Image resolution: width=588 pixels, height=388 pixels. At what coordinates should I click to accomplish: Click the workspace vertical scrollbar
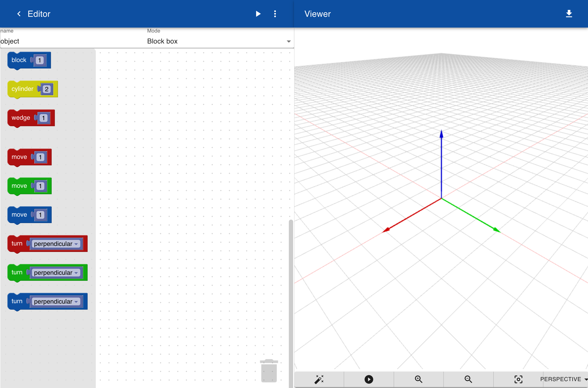coord(291,303)
